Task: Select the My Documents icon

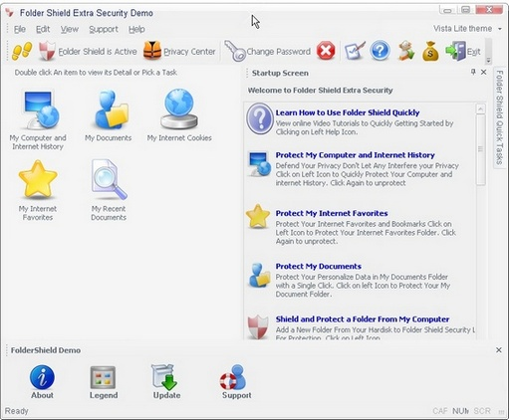Action: point(111,109)
